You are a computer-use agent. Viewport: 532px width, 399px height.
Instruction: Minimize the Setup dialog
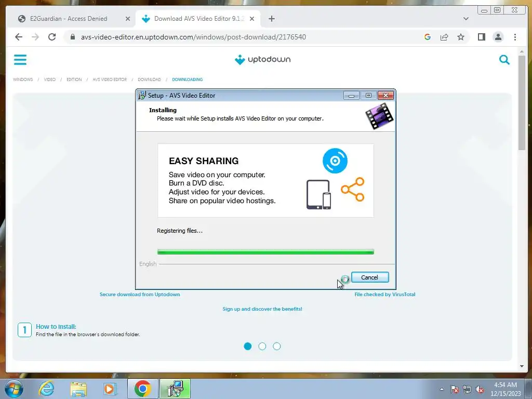point(352,96)
